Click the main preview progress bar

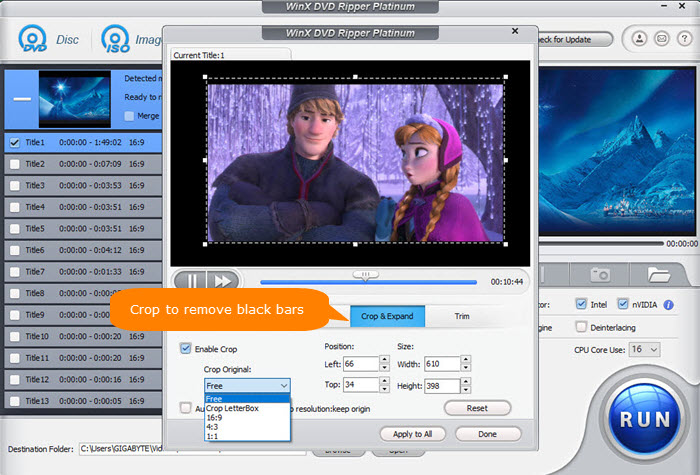pyautogui.click(x=601, y=243)
